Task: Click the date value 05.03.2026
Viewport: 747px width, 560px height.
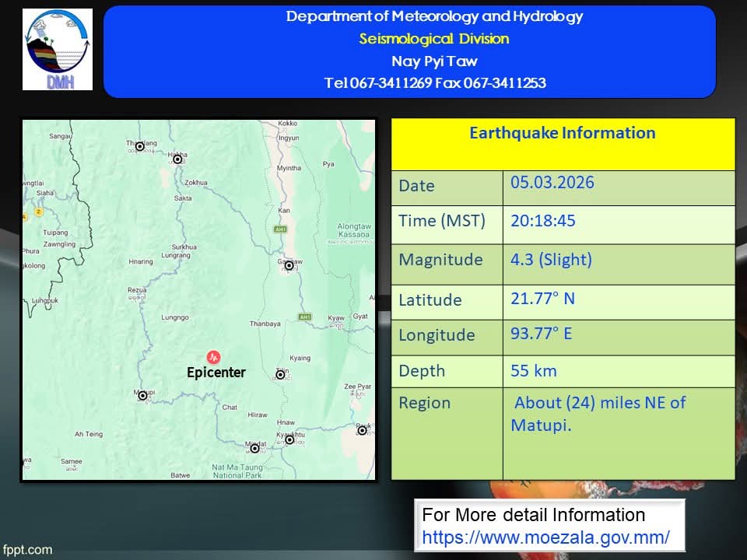Action: (x=552, y=183)
